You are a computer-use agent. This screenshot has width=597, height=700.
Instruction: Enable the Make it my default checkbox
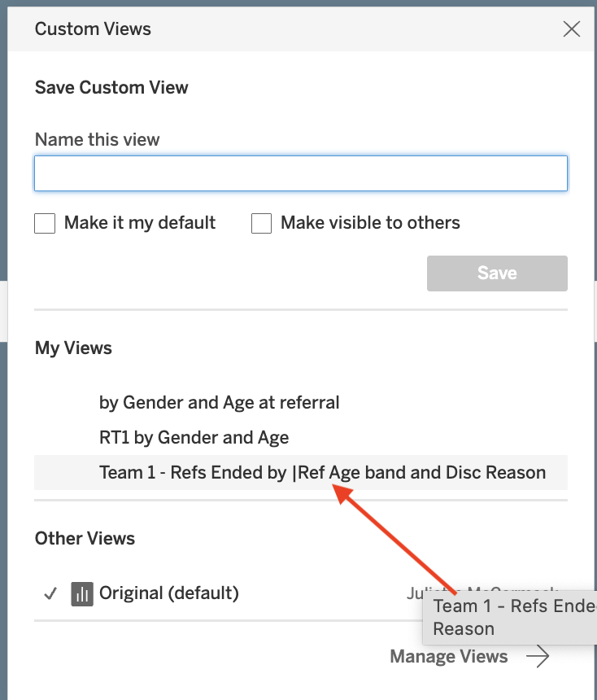click(45, 223)
